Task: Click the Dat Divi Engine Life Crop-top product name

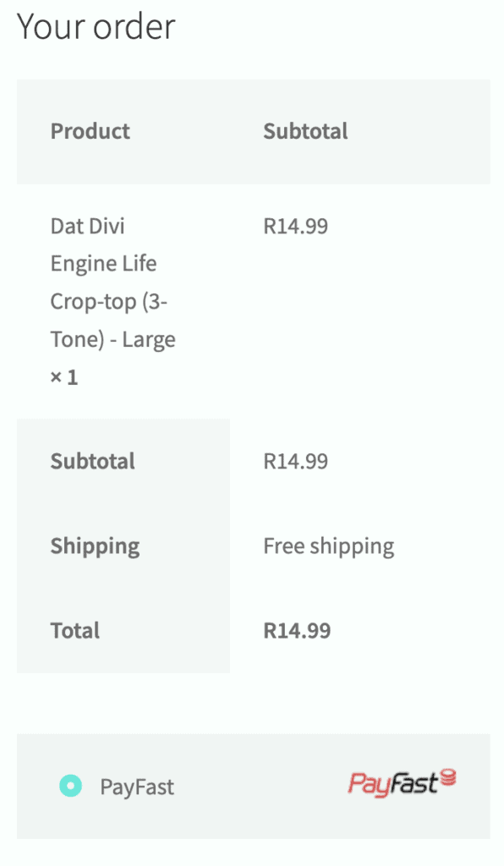Action: (x=113, y=282)
